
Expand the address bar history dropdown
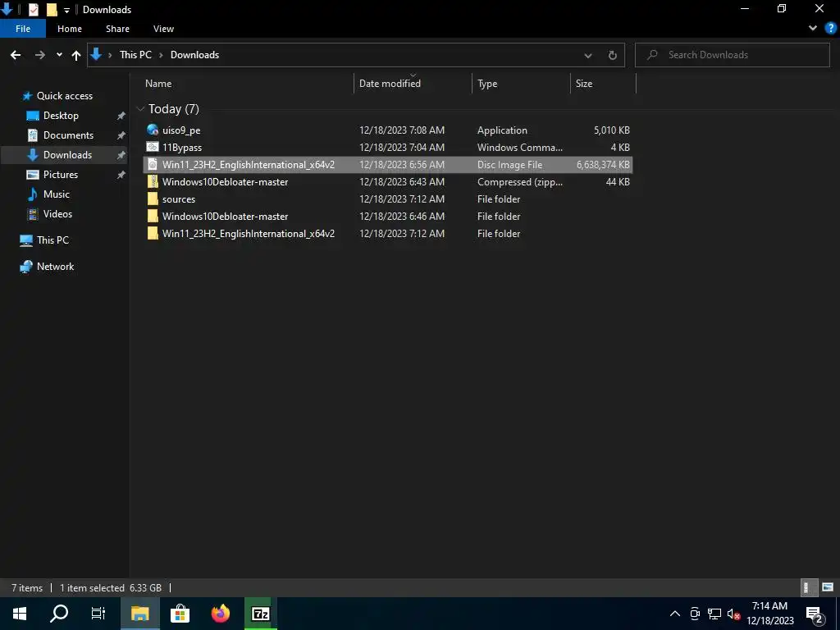[587, 55]
